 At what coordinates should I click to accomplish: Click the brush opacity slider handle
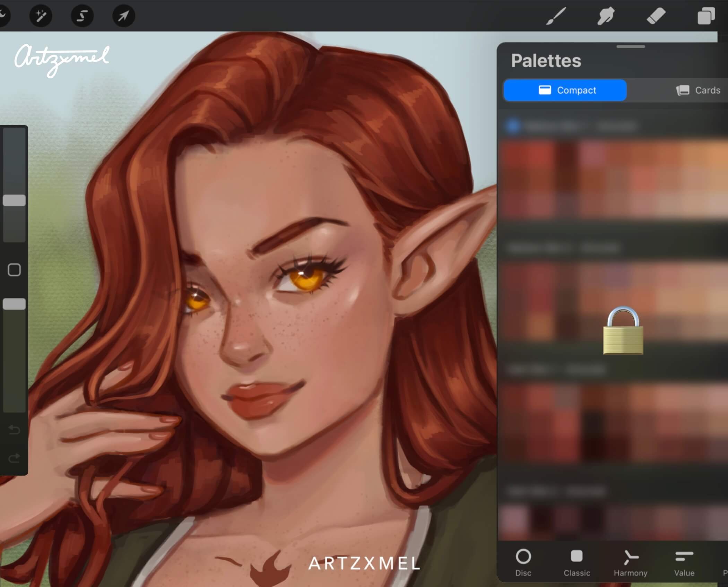point(14,304)
